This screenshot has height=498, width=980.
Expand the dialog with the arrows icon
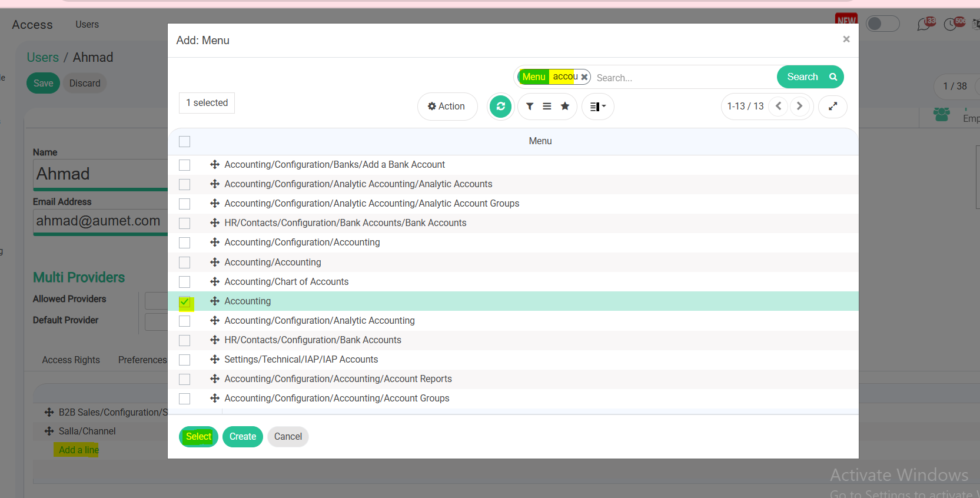833,107
